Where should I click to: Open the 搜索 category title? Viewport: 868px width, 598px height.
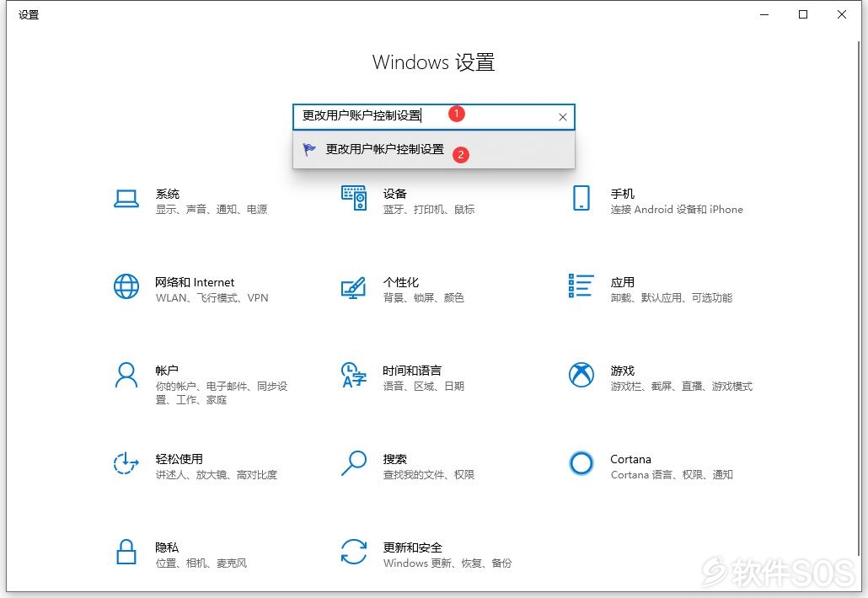pyautogui.click(x=394, y=459)
